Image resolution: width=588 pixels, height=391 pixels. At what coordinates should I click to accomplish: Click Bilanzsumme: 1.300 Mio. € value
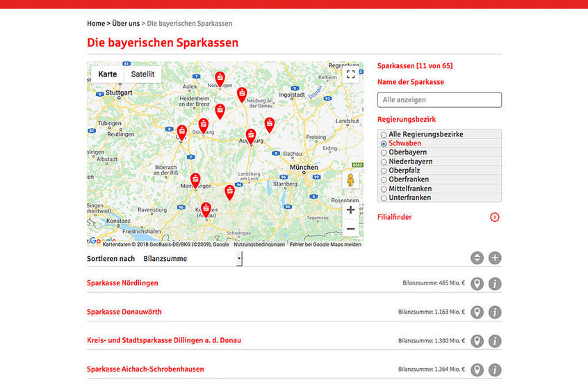coord(431,341)
